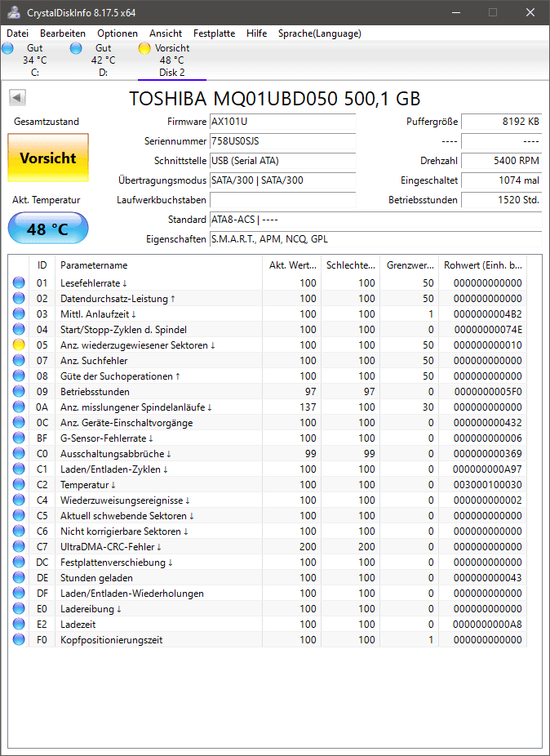This screenshot has width=550, height=756.
Task: Click the Eigenschaften field S.M.A.R.T., APM, NCQ, GPL
Action: [376, 238]
